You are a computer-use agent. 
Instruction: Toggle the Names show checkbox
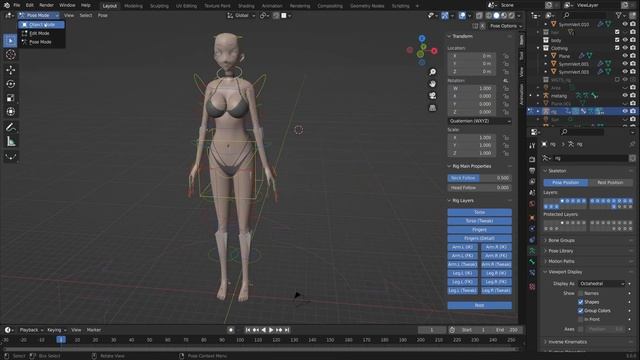tap(580, 293)
